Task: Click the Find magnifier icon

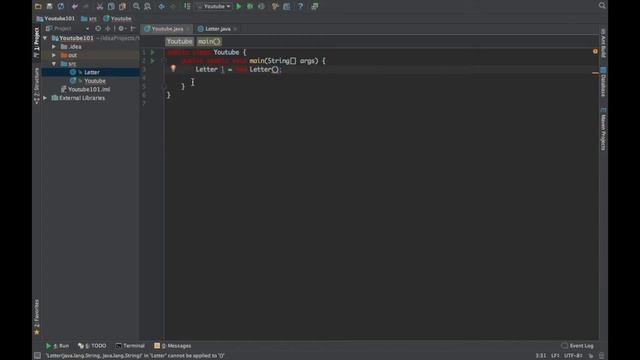Action: [x=136, y=6]
